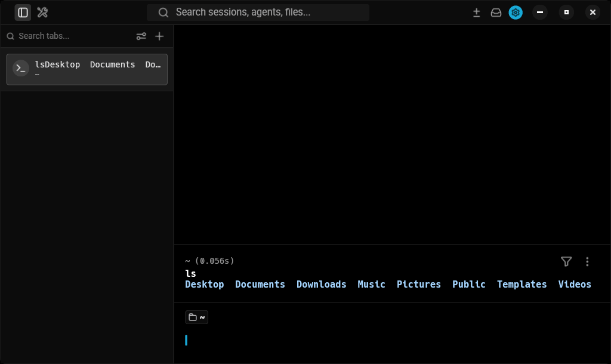Click the Templates folder in ls output

pyautogui.click(x=521, y=285)
